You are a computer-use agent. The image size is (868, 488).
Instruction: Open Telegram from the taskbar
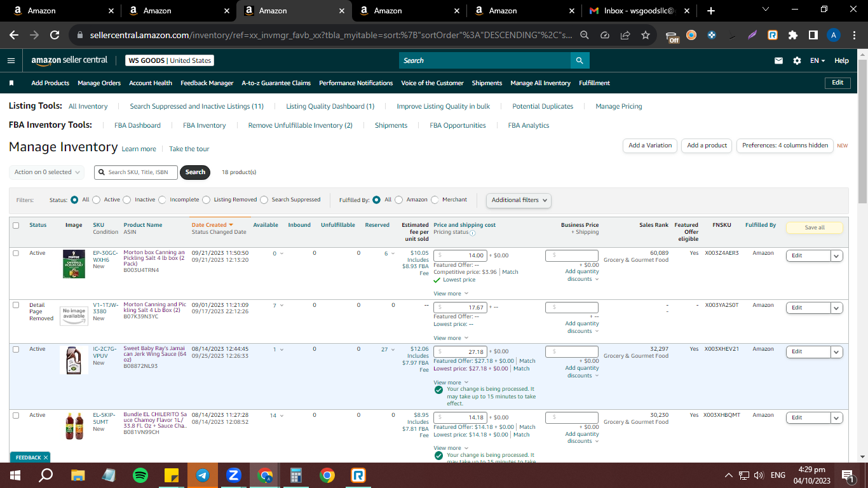point(203,475)
